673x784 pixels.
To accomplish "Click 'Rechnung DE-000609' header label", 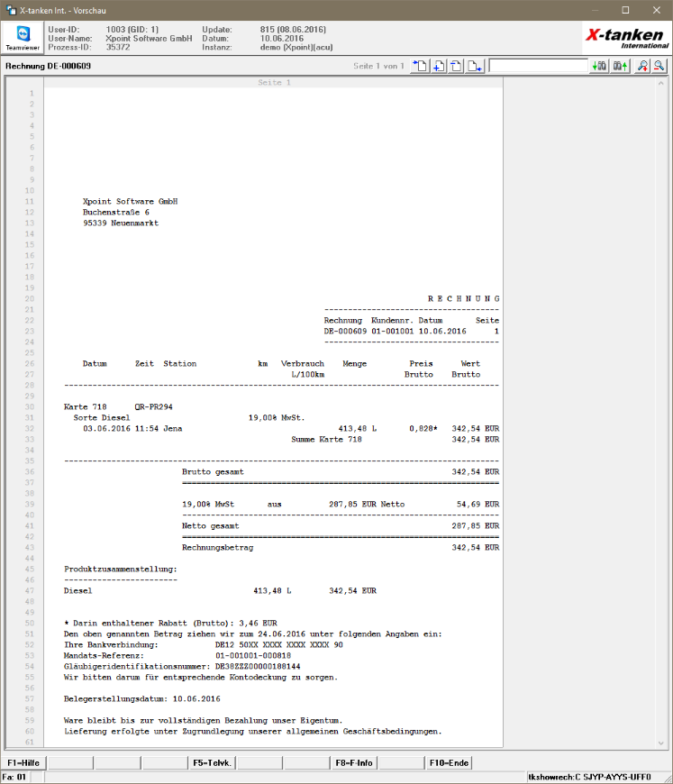I will tap(48, 66).
